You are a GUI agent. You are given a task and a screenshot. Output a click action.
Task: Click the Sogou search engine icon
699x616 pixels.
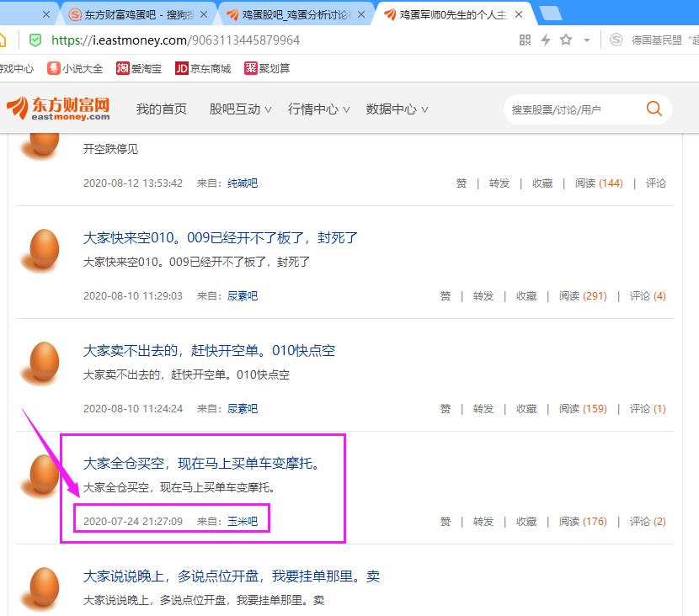(616, 40)
